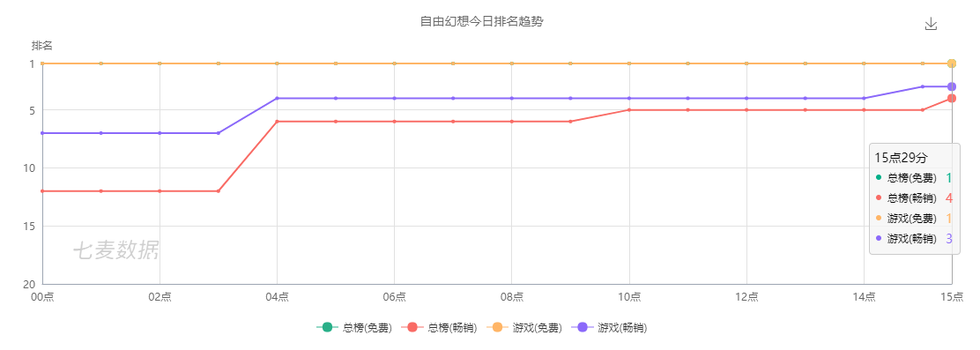Click the red 总榜(畅销) legend marker

click(412, 327)
